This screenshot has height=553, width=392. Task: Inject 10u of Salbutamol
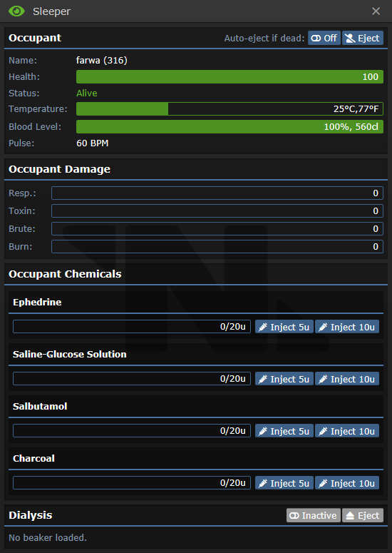coord(346,431)
